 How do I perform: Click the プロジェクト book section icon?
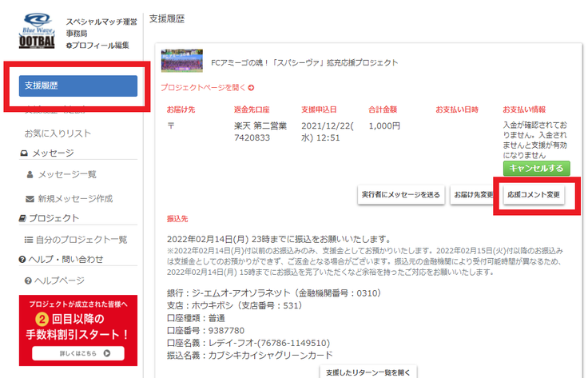tap(23, 218)
